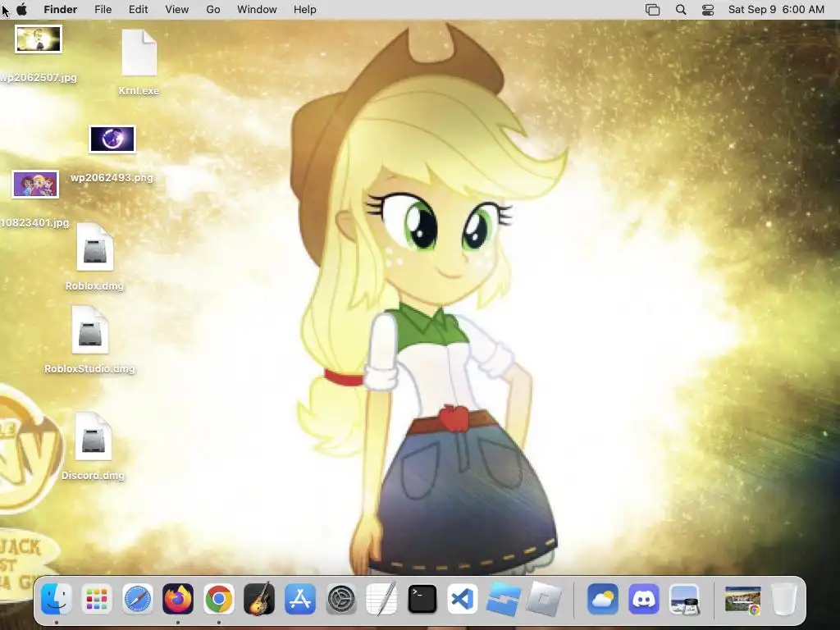This screenshot has width=840, height=630.
Task: Open the Trash in the Dock
Action: (784, 599)
